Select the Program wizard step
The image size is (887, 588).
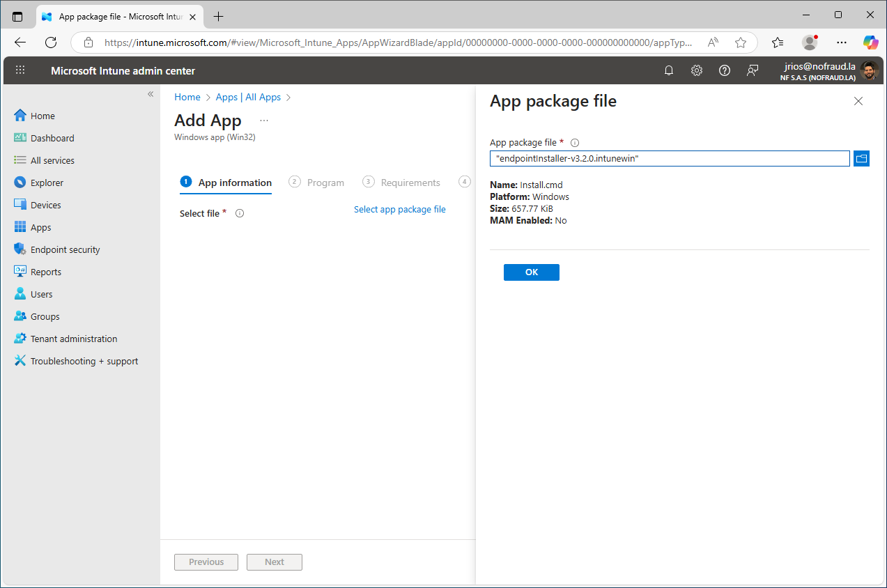[316, 183]
